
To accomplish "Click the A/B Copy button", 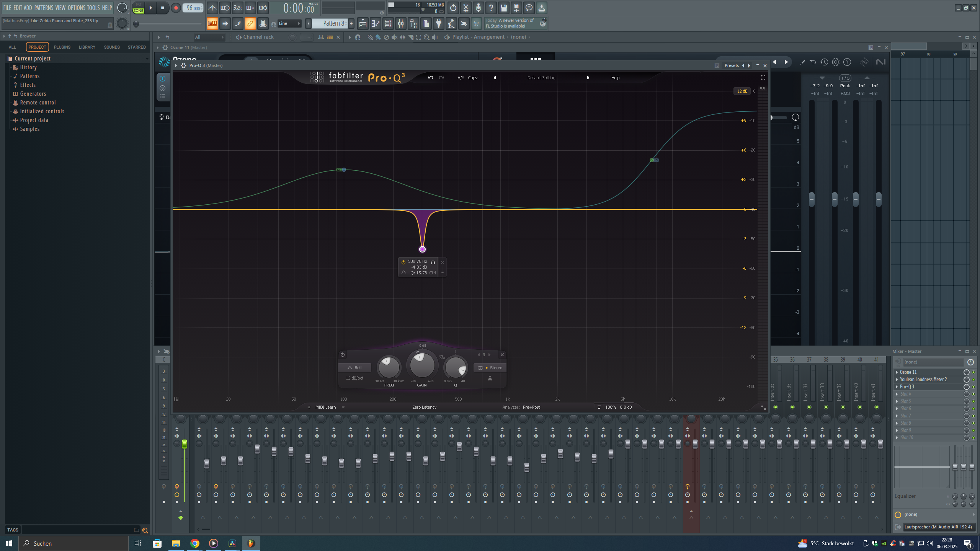I will (473, 78).
